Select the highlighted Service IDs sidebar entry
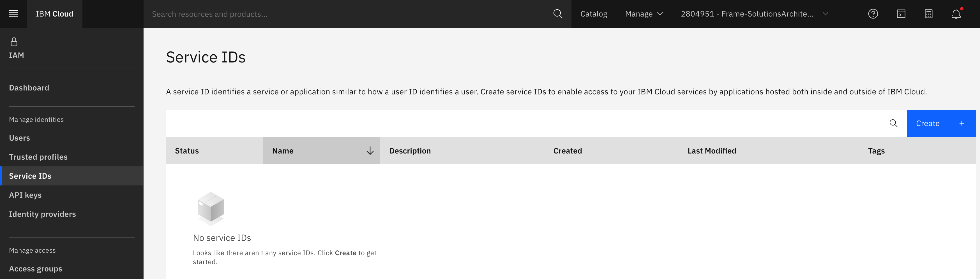 point(30,176)
